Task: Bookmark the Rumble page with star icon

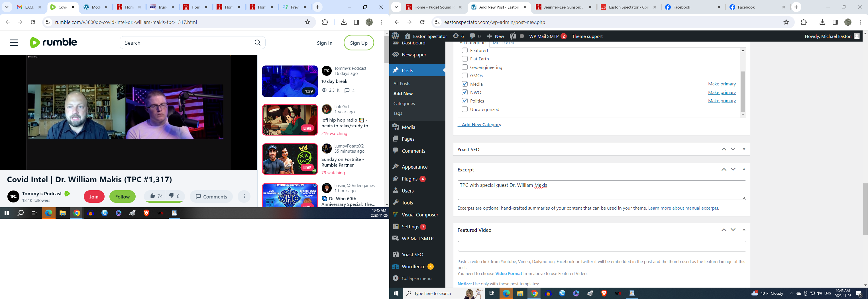Action: (307, 22)
